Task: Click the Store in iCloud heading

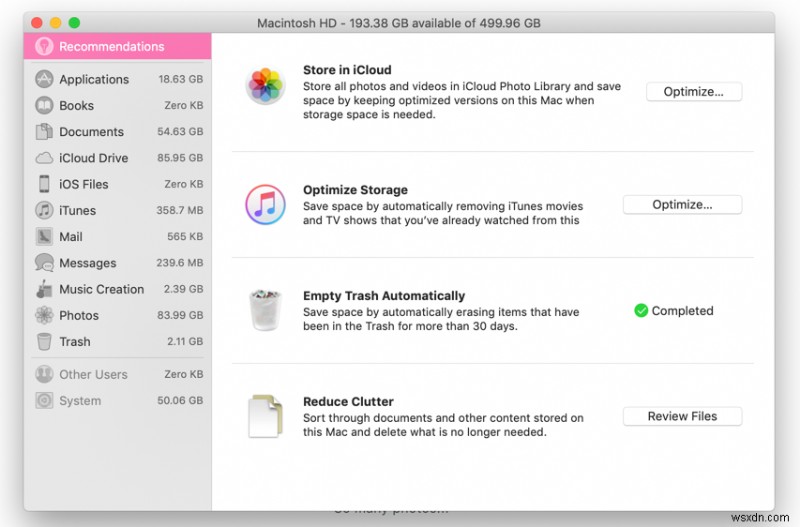Action: [x=347, y=70]
